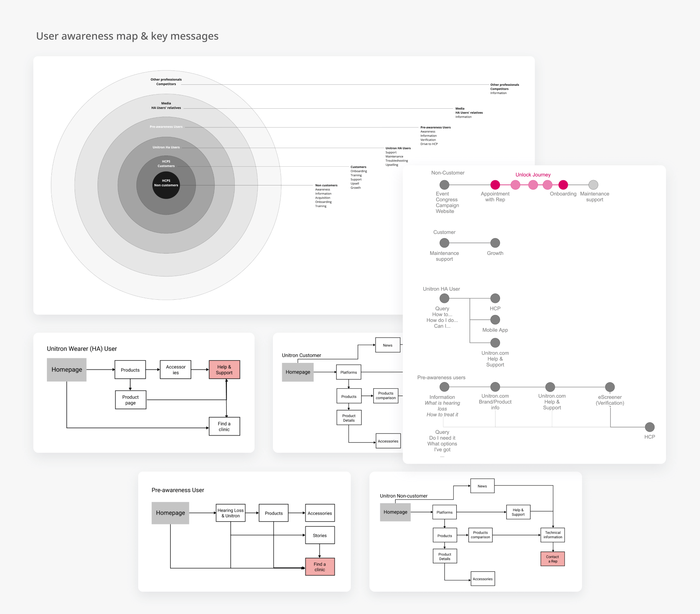This screenshot has width=700, height=614.
Task: Click the 'Stories' box
Action: pos(320,535)
